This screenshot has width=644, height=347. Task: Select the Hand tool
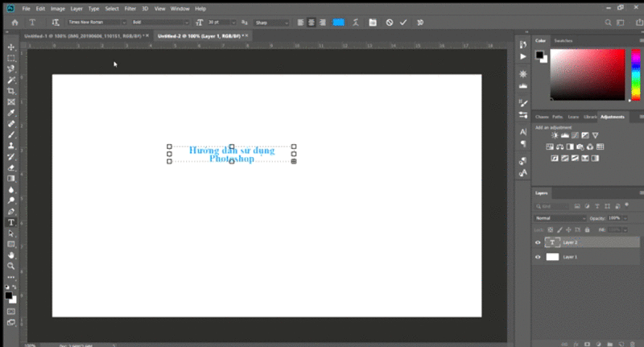11,255
